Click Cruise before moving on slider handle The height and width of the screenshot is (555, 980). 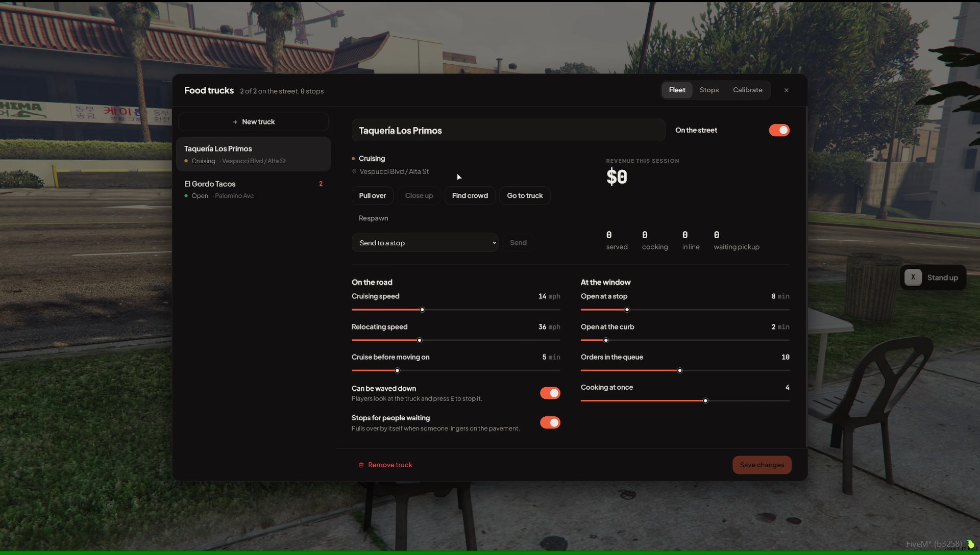[x=397, y=371]
